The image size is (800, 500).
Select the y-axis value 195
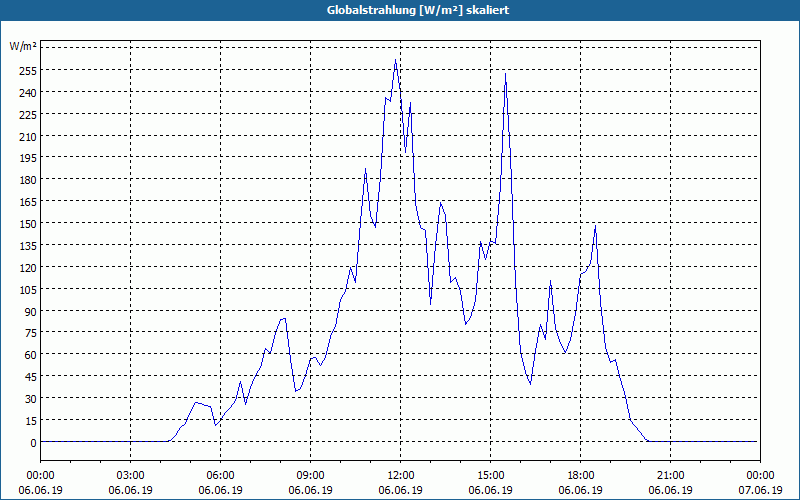tap(28, 158)
